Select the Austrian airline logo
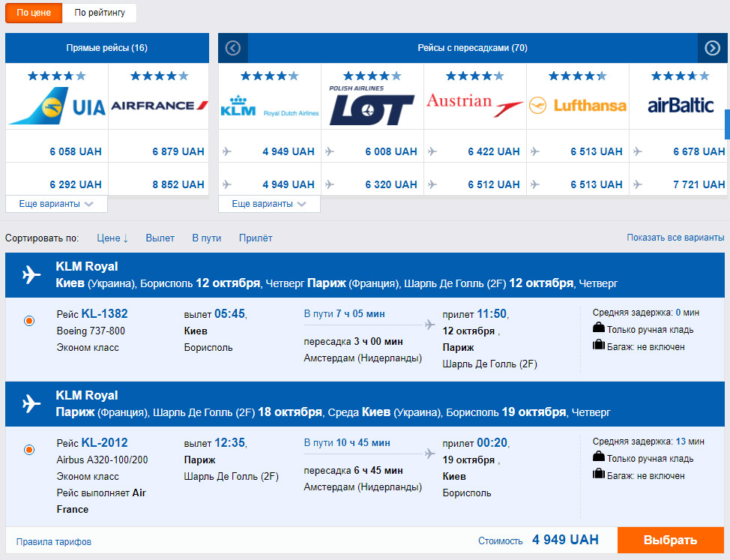 475,105
